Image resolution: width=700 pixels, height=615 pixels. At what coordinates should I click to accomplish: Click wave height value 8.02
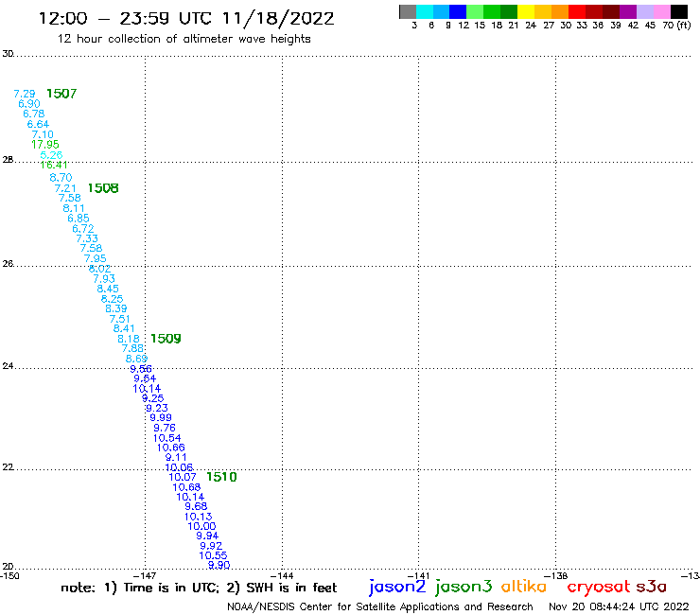[x=99, y=269]
